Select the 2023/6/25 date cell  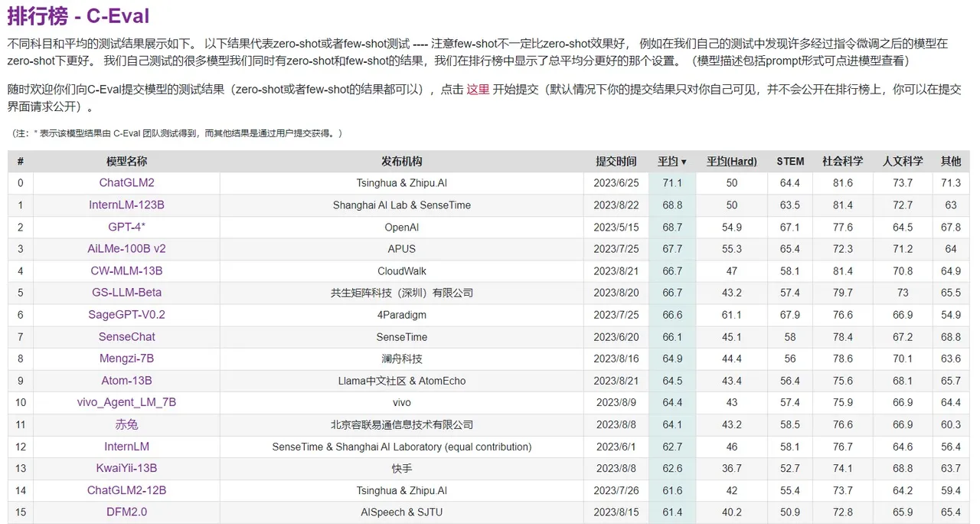pyautogui.click(x=616, y=183)
